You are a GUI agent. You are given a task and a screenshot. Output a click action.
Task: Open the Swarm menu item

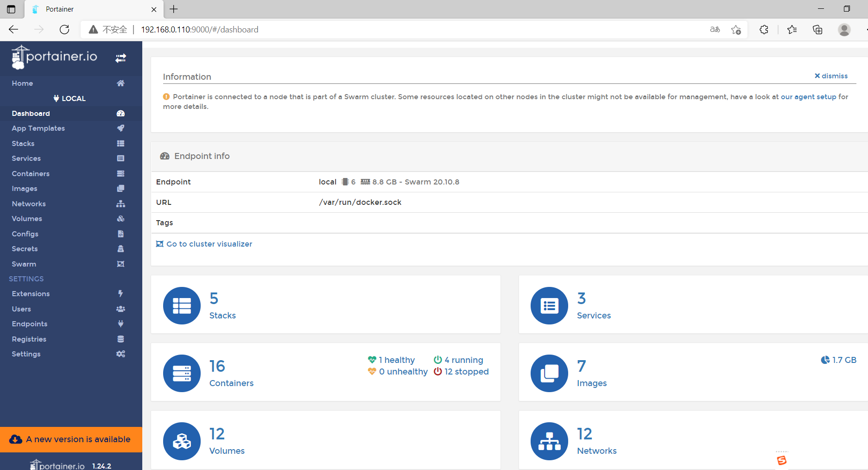click(x=24, y=264)
